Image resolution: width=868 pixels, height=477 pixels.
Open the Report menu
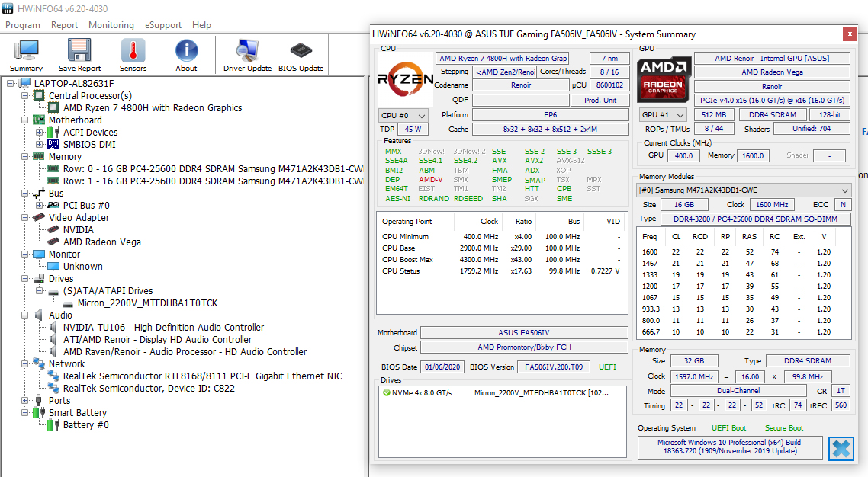pyautogui.click(x=64, y=25)
